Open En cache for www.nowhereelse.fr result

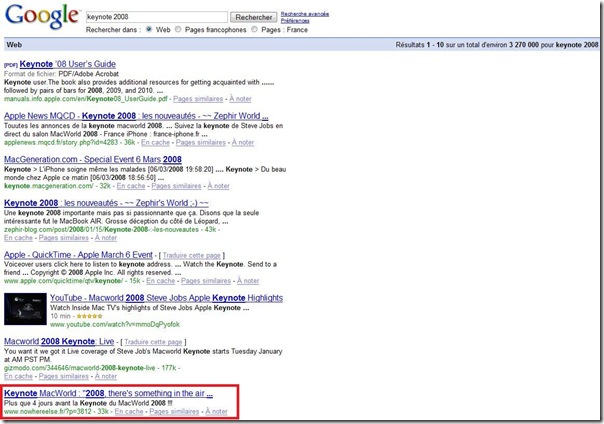[129, 412]
